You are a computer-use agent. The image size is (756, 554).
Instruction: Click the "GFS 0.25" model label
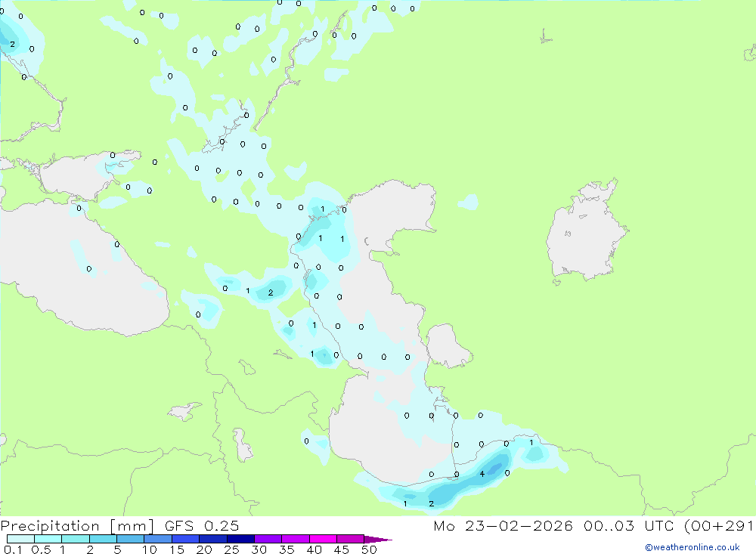202,525
